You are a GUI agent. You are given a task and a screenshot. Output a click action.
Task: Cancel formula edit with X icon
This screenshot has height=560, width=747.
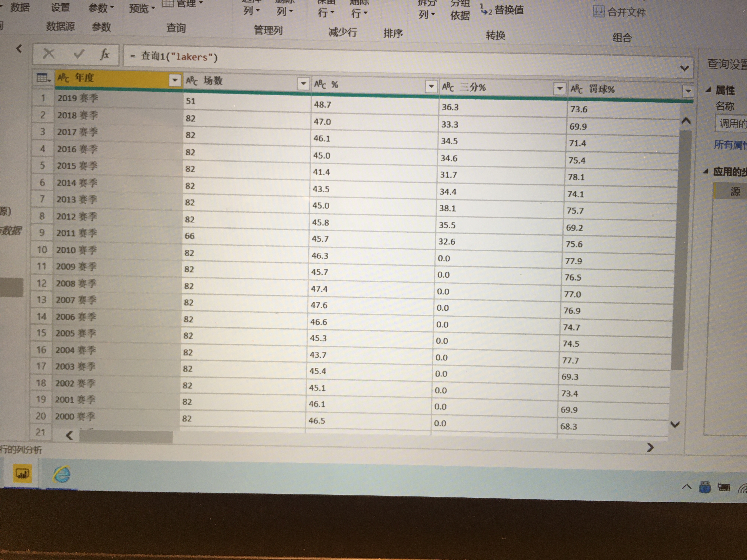pos(49,53)
